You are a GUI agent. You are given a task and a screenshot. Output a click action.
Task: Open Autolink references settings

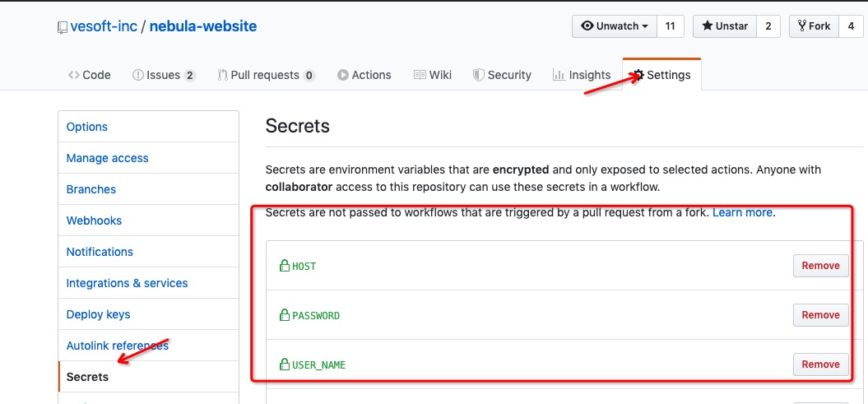coord(148,346)
